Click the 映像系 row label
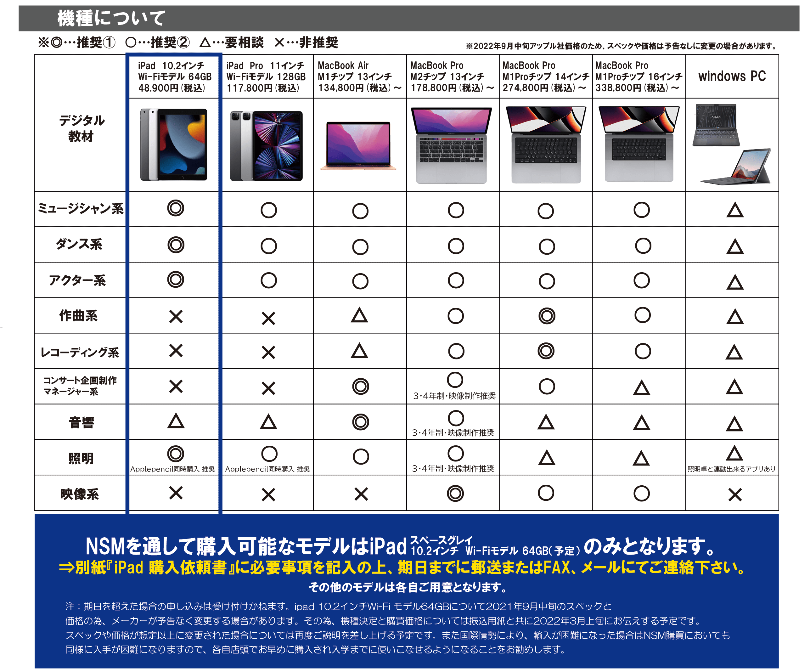The image size is (810, 672). coord(79,494)
